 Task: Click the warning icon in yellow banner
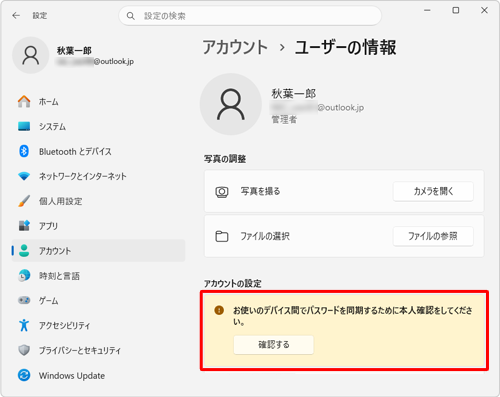coord(219,310)
